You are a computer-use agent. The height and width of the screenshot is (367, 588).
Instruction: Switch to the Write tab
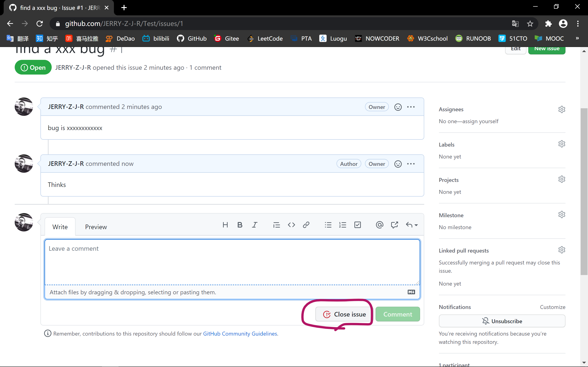tap(60, 227)
